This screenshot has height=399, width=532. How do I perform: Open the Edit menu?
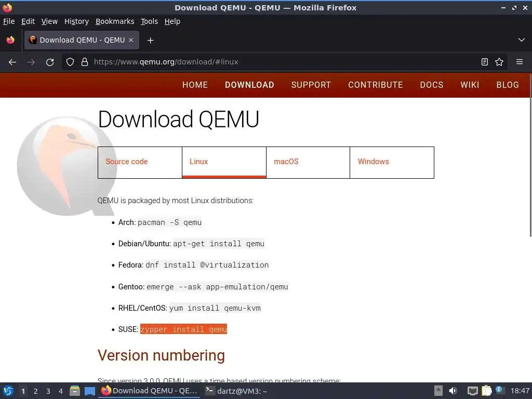pyautogui.click(x=28, y=21)
